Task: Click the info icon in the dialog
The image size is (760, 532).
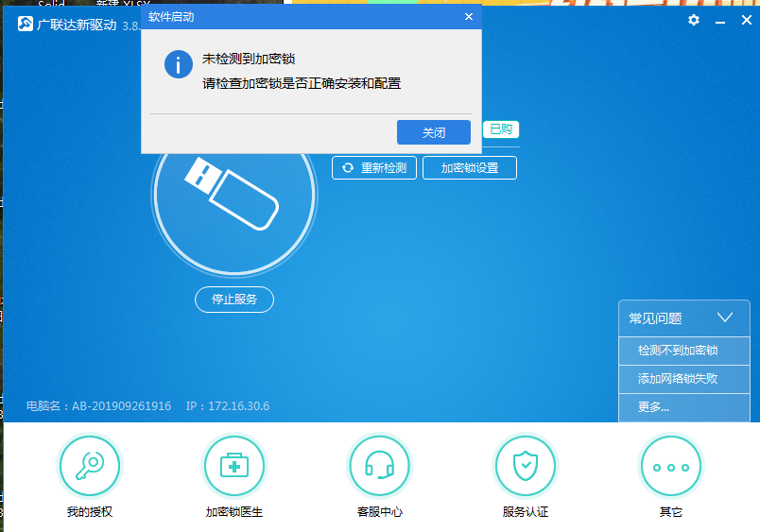Action: 179,64
